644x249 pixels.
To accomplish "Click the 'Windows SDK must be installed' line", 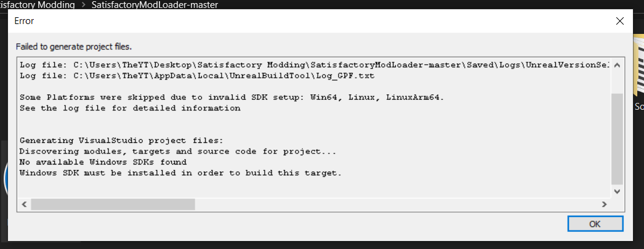I will click(181, 173).
